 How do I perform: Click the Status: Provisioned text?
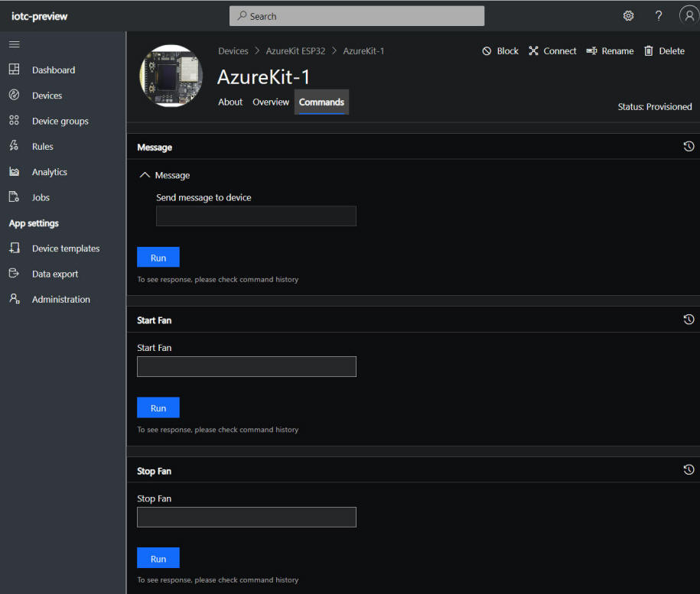(x=654, y=106)
